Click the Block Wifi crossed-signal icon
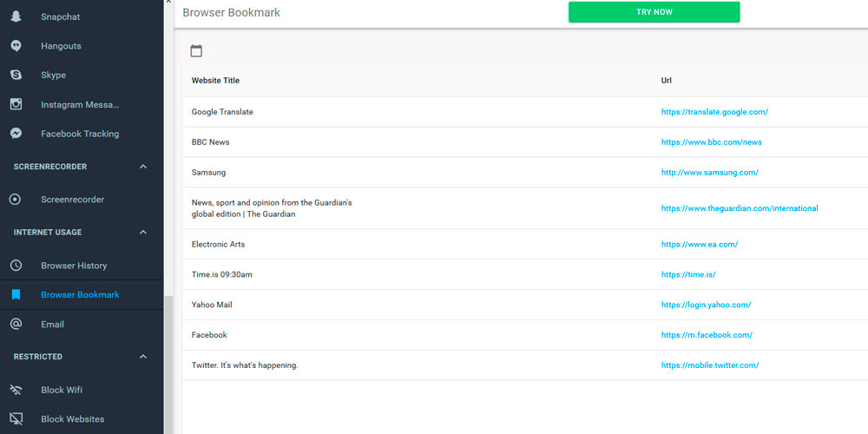The width and height of the screenshot is (868, 434). 16,390
